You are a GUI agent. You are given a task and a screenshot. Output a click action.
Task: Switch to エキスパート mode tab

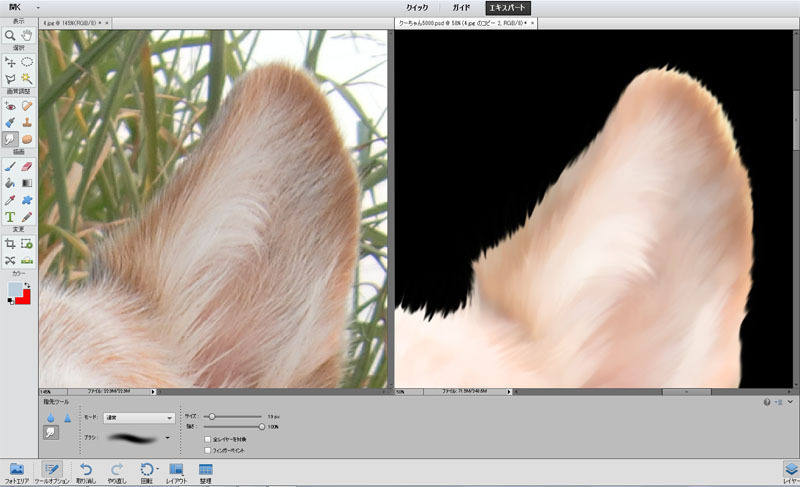[x=507, y=8]
